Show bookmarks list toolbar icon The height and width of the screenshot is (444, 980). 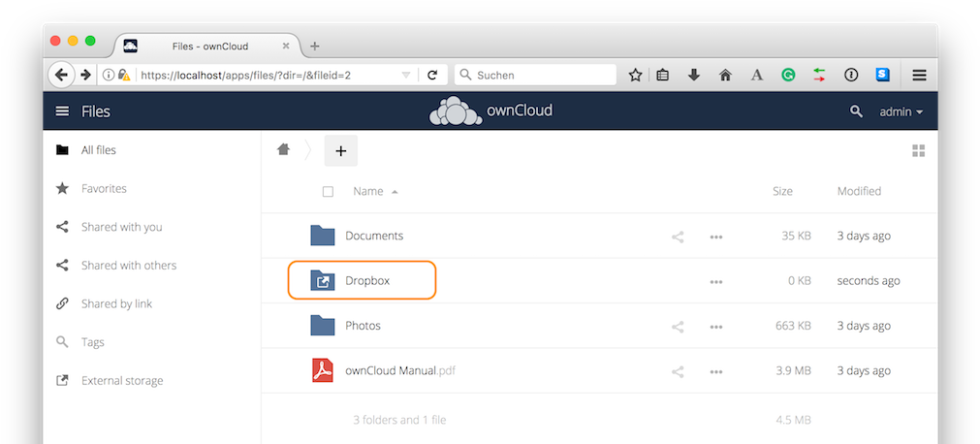click(662, 75)
